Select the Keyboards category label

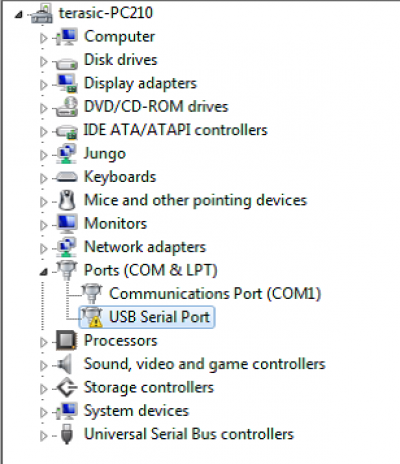[120, 177]
